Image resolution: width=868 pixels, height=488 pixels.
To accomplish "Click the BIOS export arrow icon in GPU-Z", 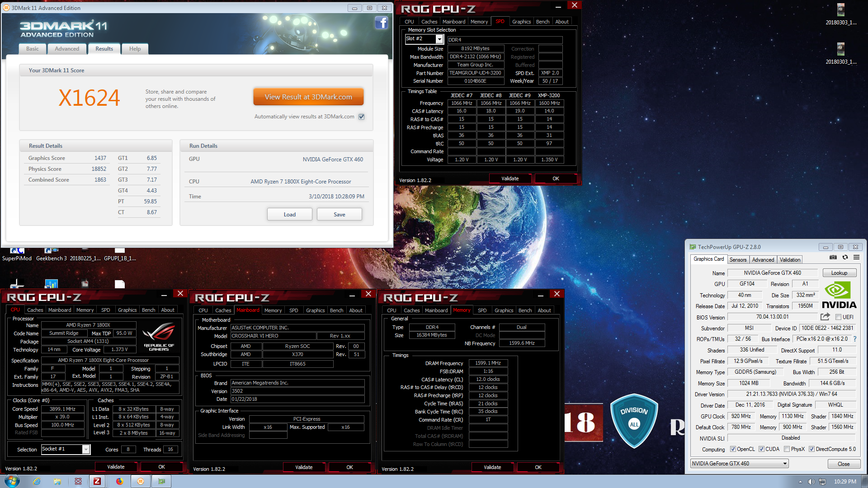I will pyautogui.click(x=825, y=317).
